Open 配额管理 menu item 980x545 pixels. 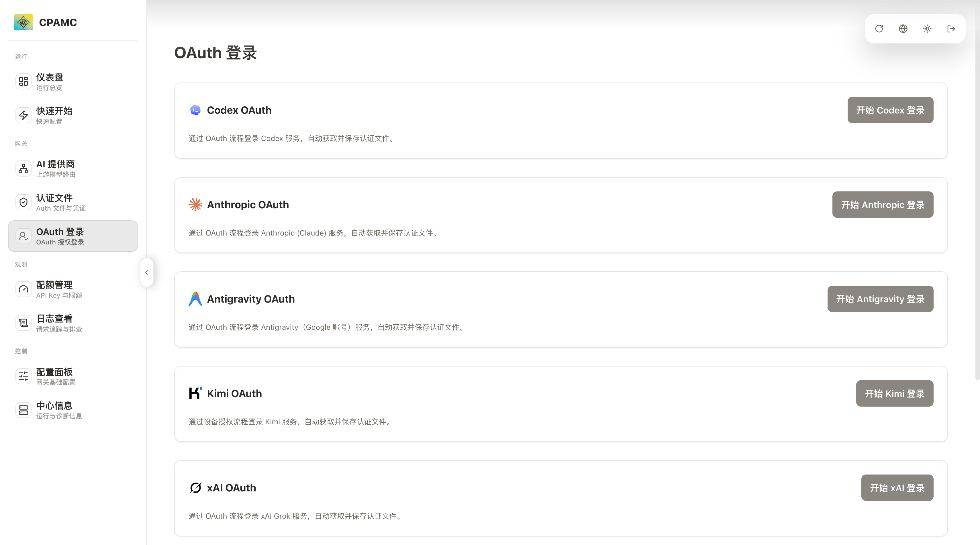pos(73,289)
